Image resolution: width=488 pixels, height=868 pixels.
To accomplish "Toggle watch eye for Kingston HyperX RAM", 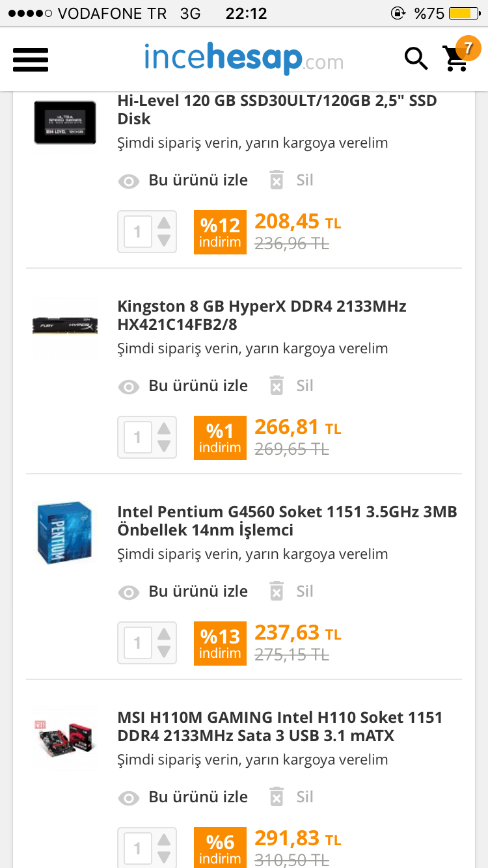I will pyautogui.click(x=129, y=387).
